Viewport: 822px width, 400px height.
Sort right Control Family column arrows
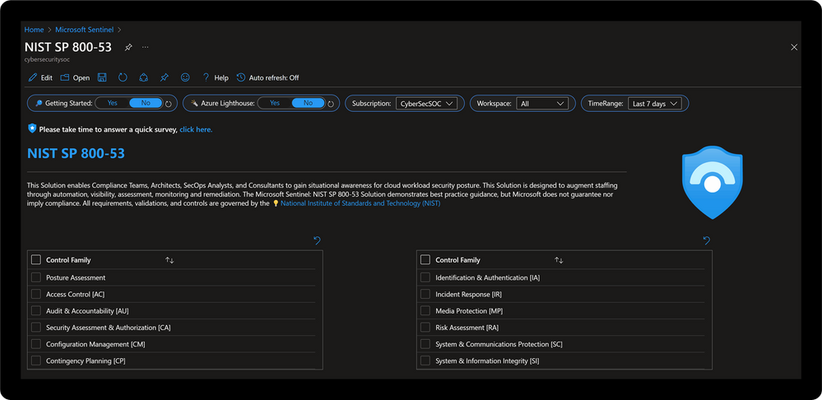point(559,260)
